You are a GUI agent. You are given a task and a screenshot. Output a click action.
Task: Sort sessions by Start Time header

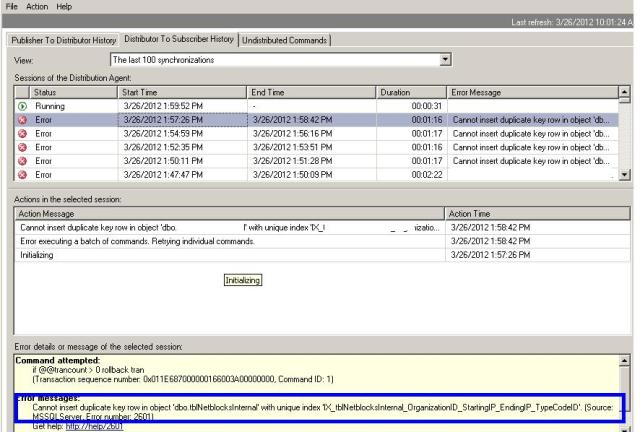(182, 92)
